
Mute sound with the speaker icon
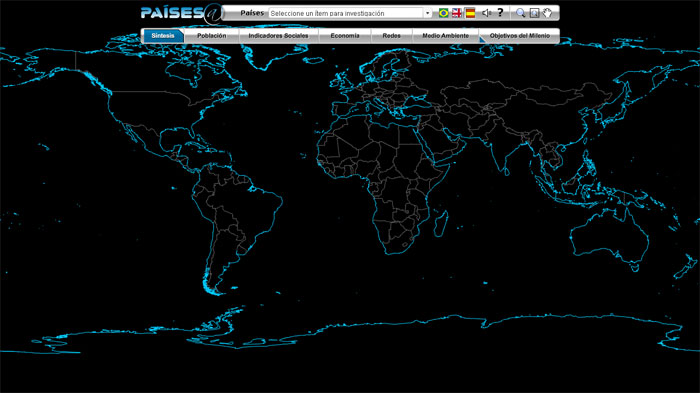[x=487, y=13]
